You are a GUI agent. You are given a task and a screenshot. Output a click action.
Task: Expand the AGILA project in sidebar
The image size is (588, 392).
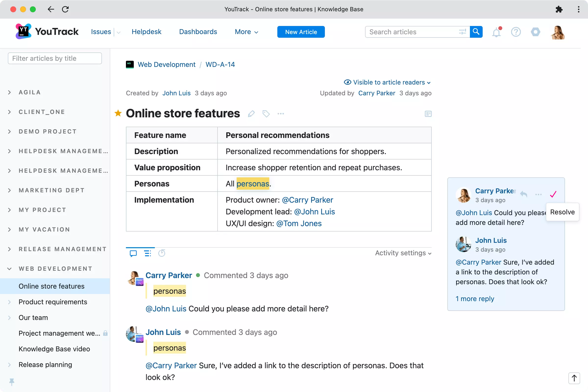tap(10, 92)
